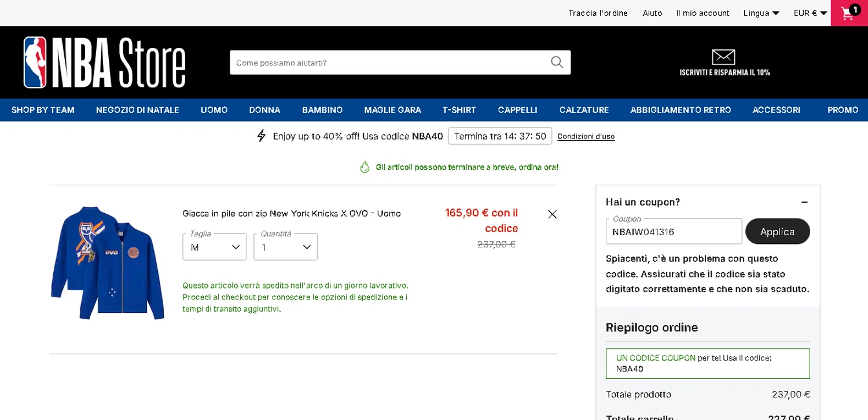Open the Quantità dropdown

click(285, 247)
